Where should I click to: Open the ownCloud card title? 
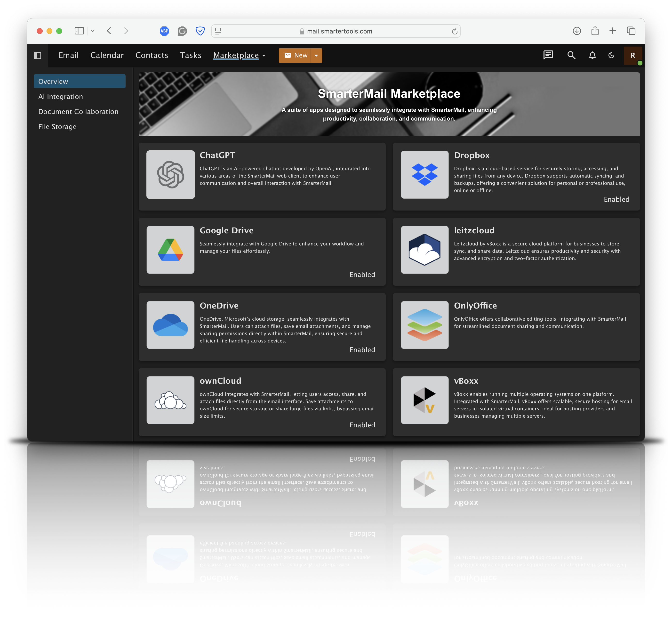(x=221, y=381)
